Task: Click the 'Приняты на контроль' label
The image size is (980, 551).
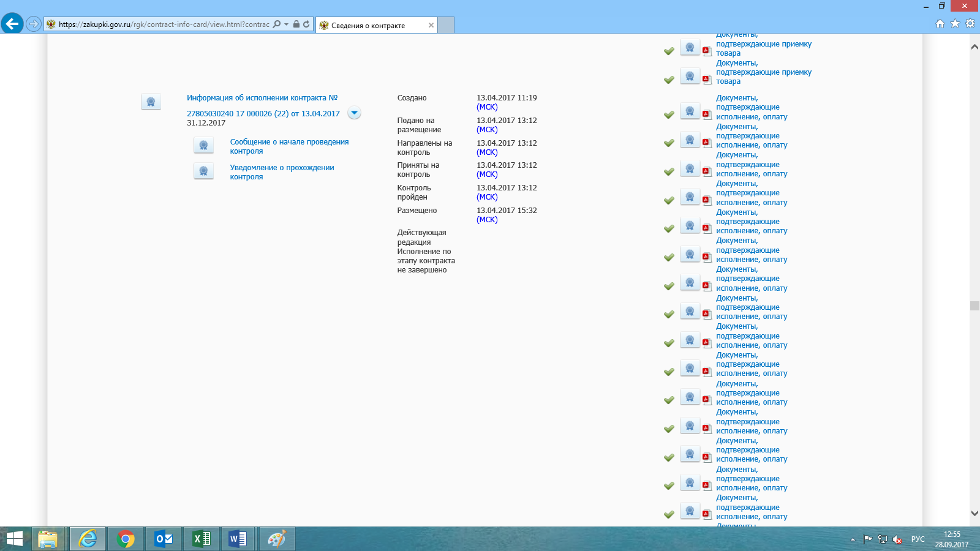Action: tap(418, 170)
